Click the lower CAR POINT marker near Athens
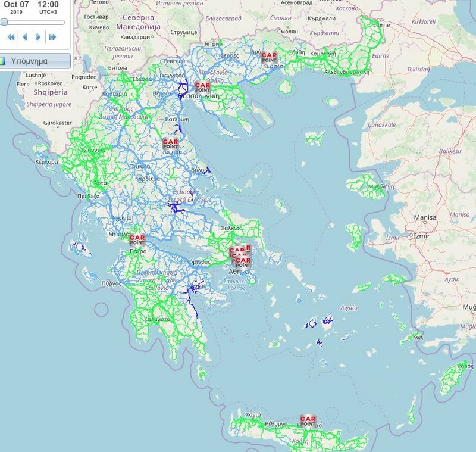The width and height of the screenshot is (476, 452). (242, 261)
